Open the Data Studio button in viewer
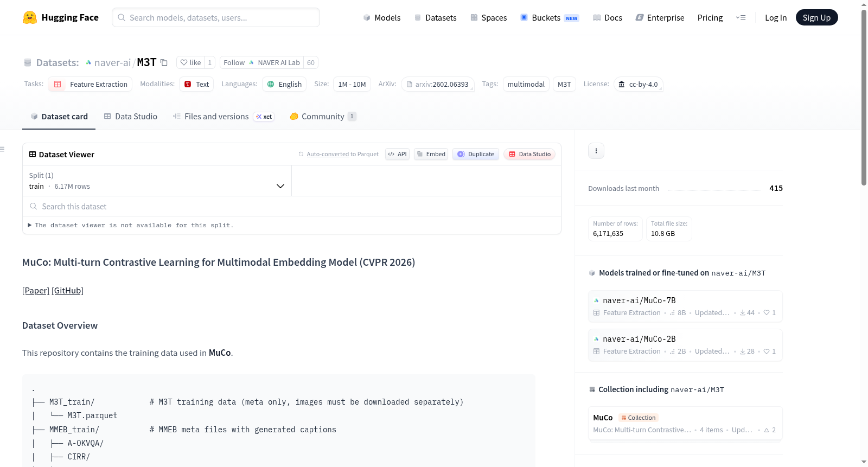868x467 pixels. (529, 154)
